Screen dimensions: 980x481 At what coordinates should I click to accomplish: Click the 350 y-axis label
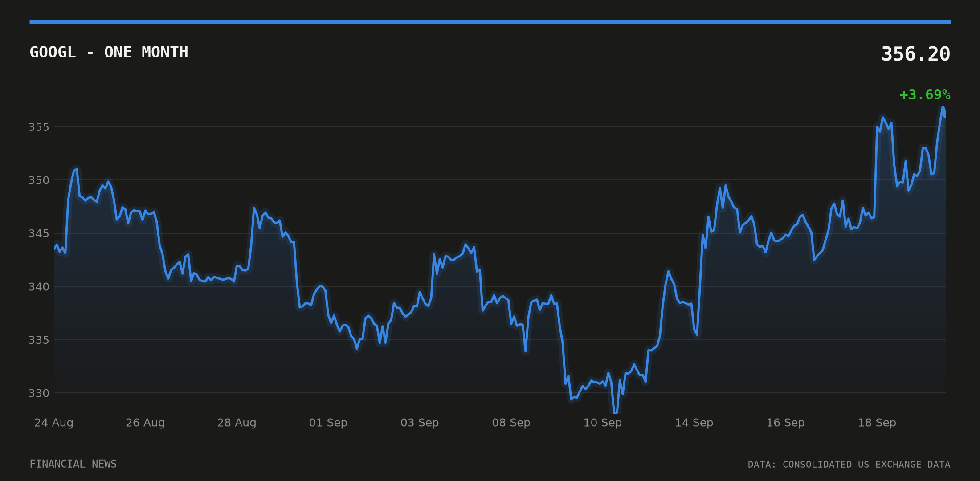[x=39, y=180]
